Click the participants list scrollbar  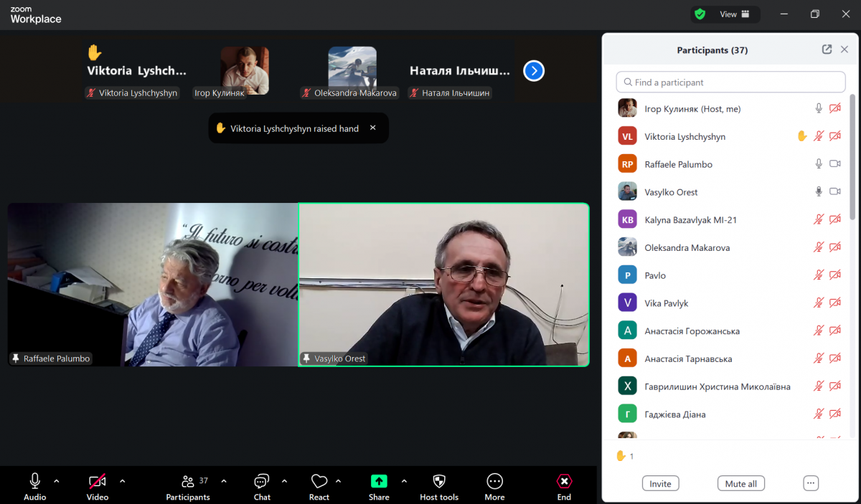(x=852, y=158)
